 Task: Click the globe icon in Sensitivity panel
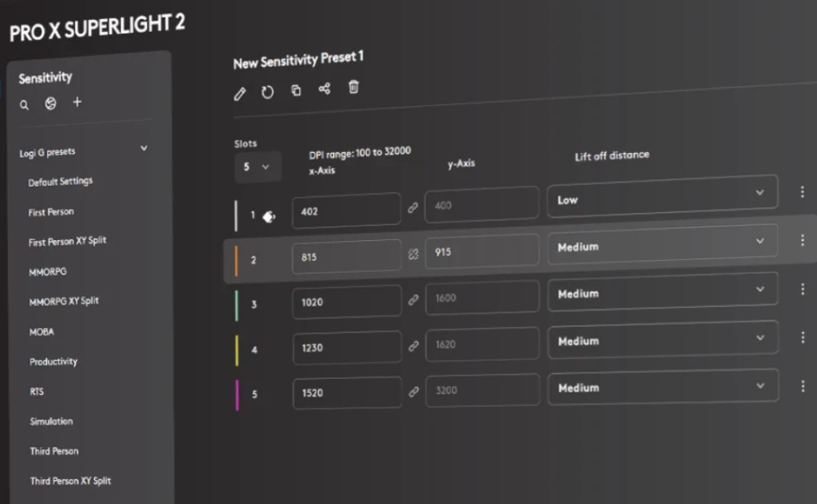[x=50, y=104]
